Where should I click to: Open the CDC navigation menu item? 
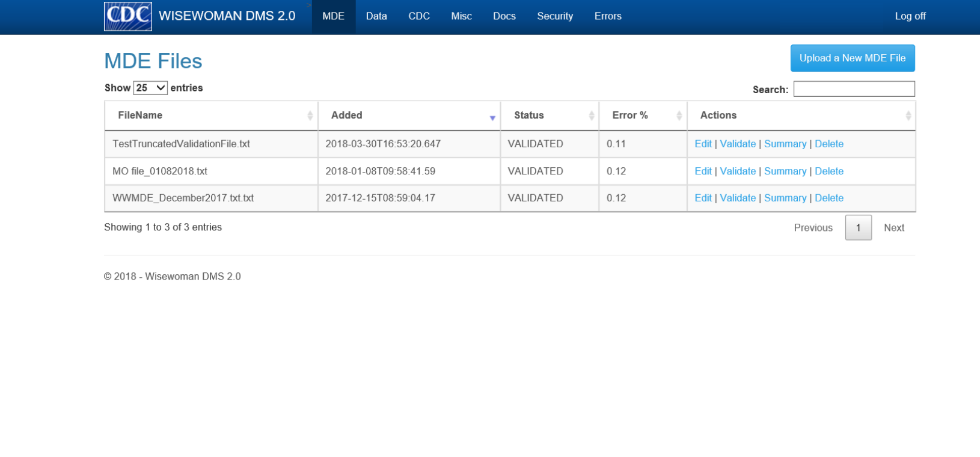419,16
